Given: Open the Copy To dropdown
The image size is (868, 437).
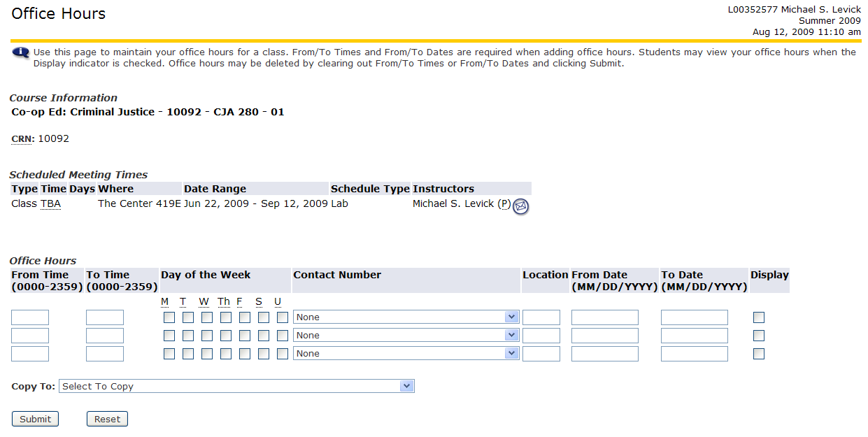Looking at the screenshot, I should pos(236,386).
